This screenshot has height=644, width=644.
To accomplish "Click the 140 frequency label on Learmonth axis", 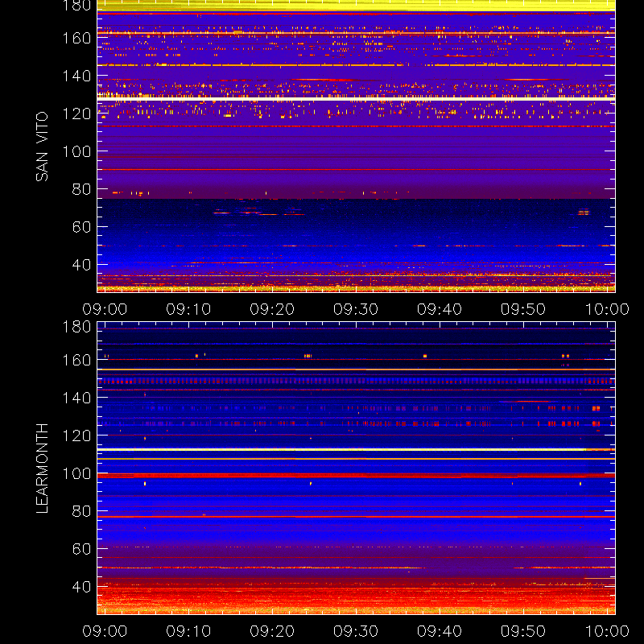I will click(76, 398).
